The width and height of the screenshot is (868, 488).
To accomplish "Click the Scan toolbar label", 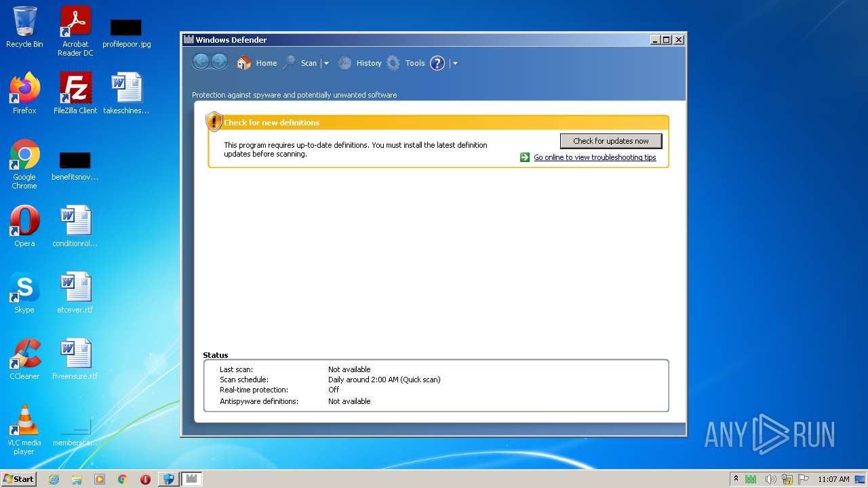I will click(x=309, y=63).
